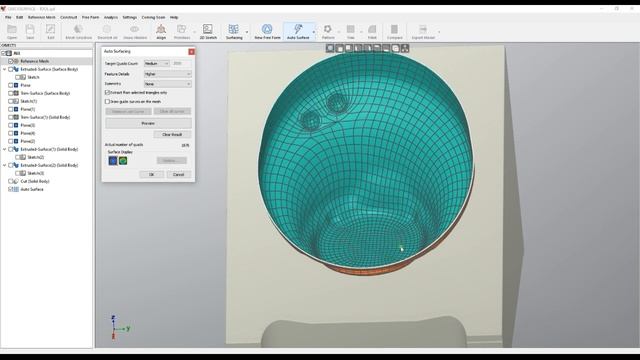Click the target quads count number field
The height and width of the screenshot is (360, 640).
pos(181,64)
